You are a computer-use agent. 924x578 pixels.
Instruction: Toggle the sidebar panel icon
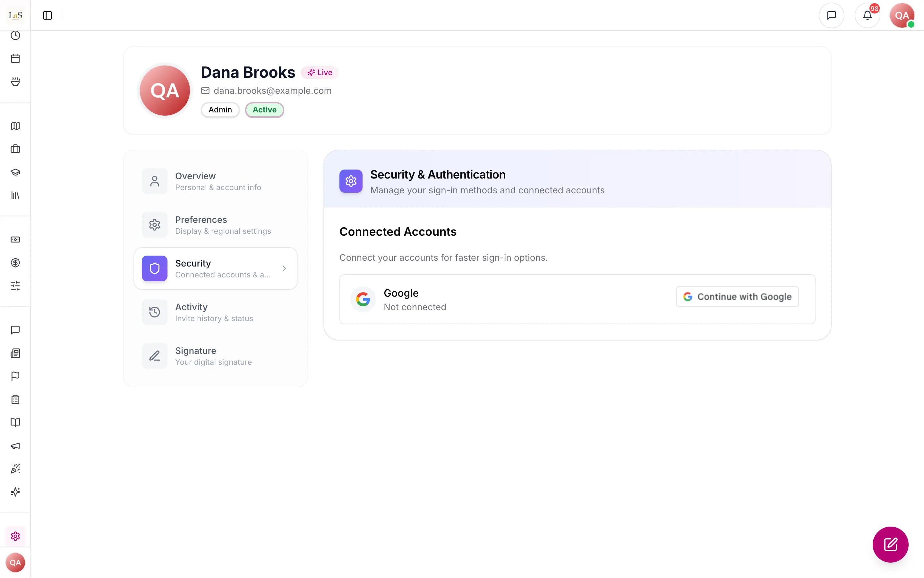tap(47, 15)
